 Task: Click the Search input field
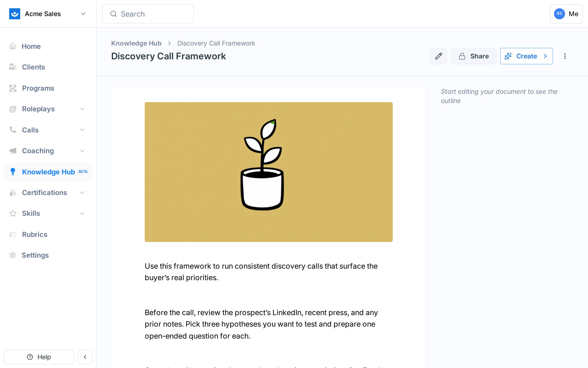point(148,14)
